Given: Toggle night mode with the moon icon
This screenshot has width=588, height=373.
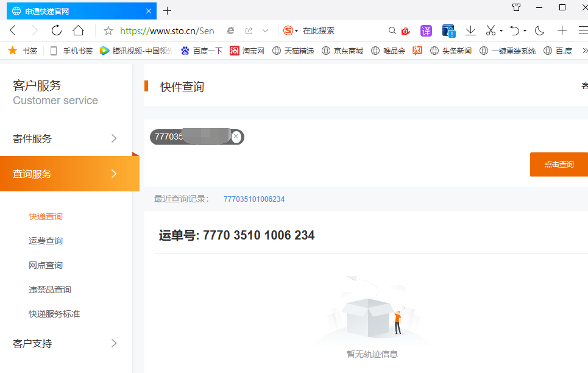Looking at the screenshot, I should 539,30.
